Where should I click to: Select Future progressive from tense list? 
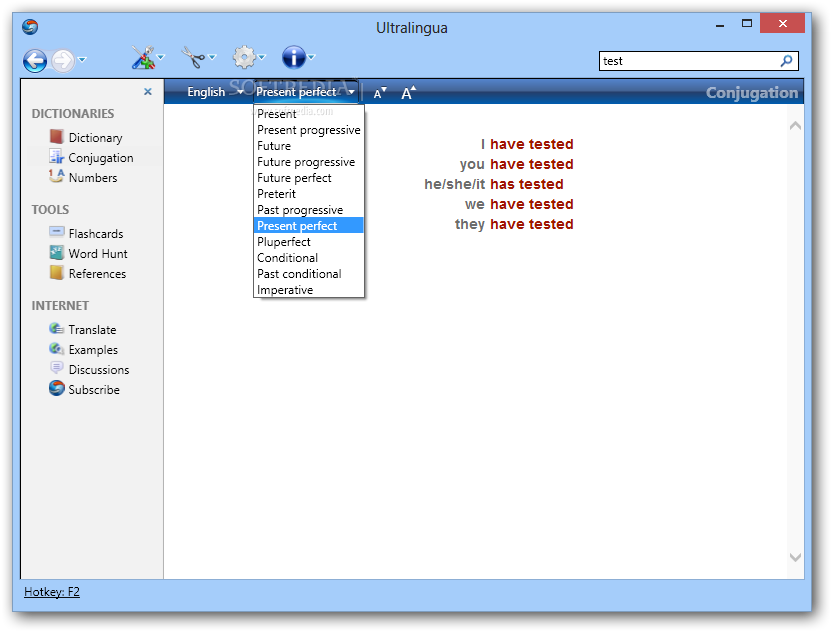306,162
